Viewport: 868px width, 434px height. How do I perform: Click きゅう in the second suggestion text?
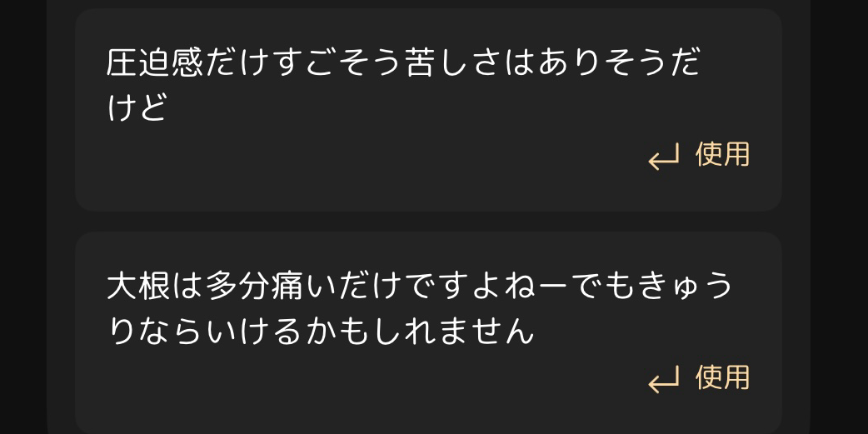click(682, 287)
